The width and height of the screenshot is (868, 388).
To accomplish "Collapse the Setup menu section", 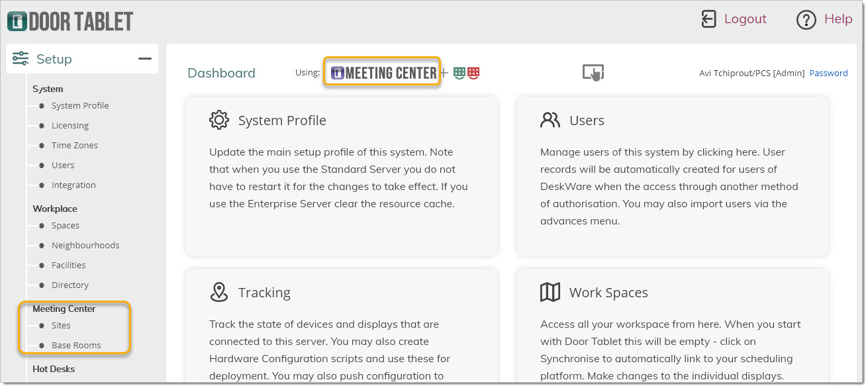I will point(144,59).
